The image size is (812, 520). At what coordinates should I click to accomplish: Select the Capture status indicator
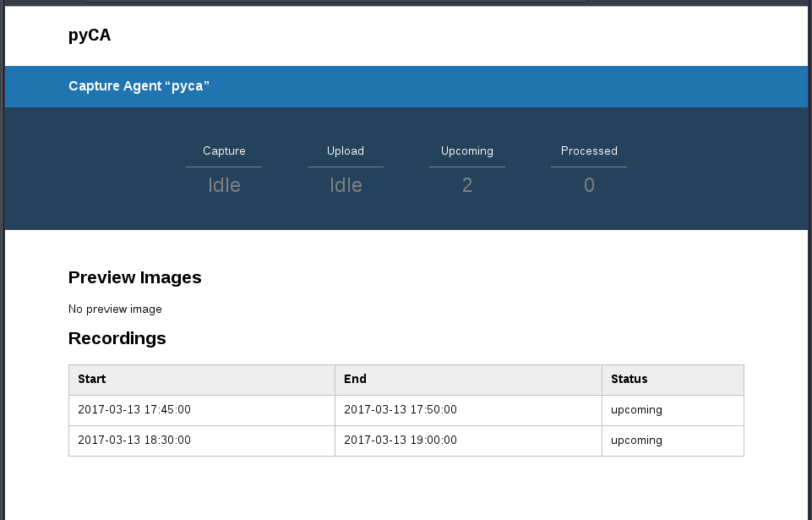(x=224, y=151)
